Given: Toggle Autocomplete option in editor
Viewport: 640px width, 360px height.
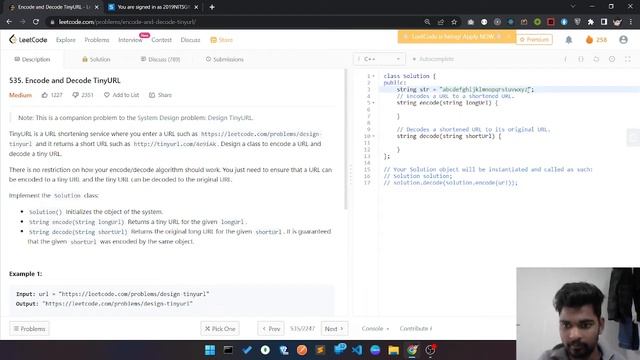Looking at the screenshot, I should [x=433, y=59].
